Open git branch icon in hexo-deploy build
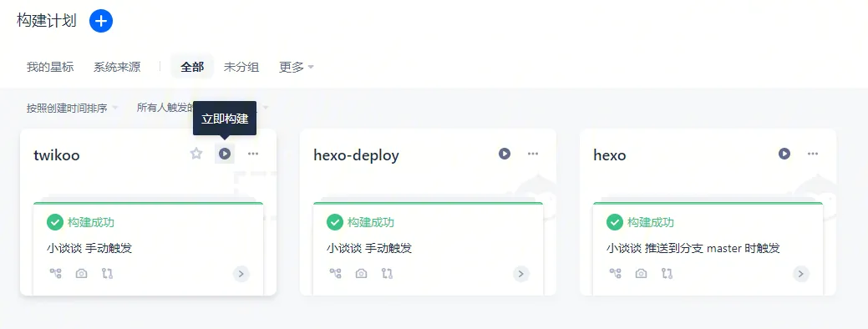This screenshot has width=868, height=329. coord(387,273)
